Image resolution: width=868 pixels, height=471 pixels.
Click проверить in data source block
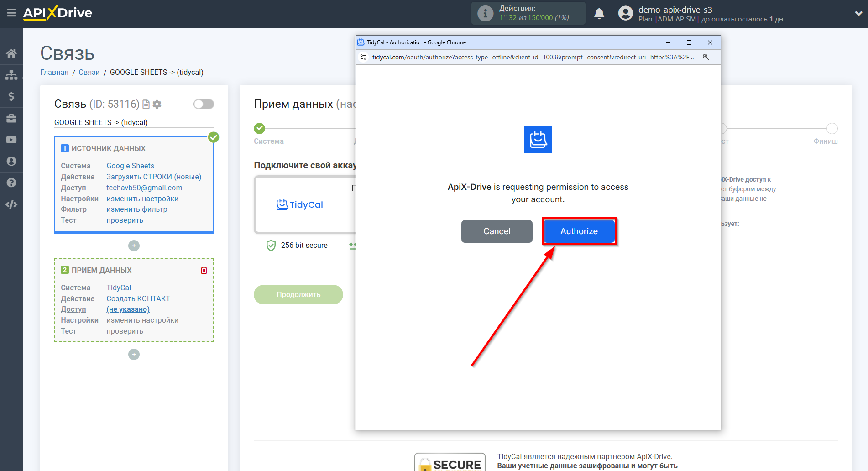tap(125, 220)
